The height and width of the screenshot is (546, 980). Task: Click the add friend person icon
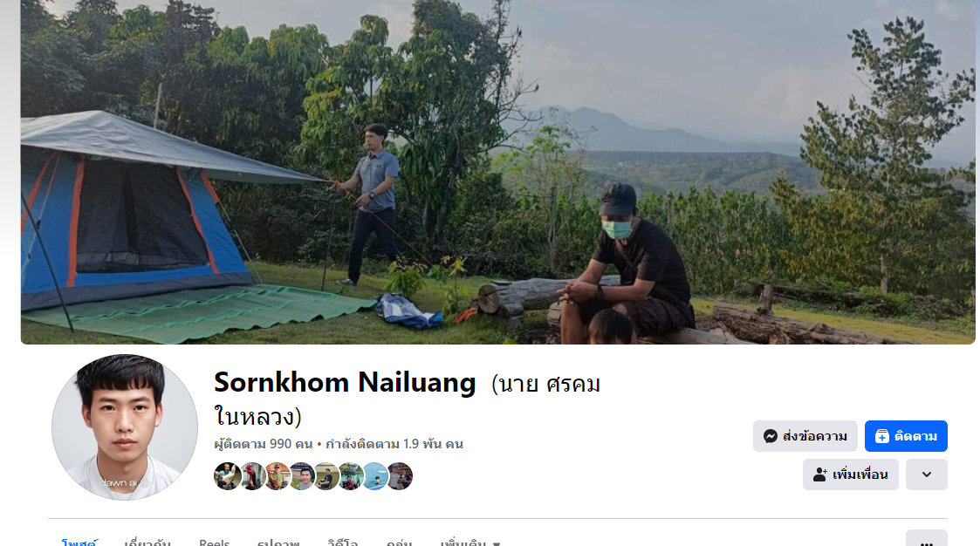point(820,474)
